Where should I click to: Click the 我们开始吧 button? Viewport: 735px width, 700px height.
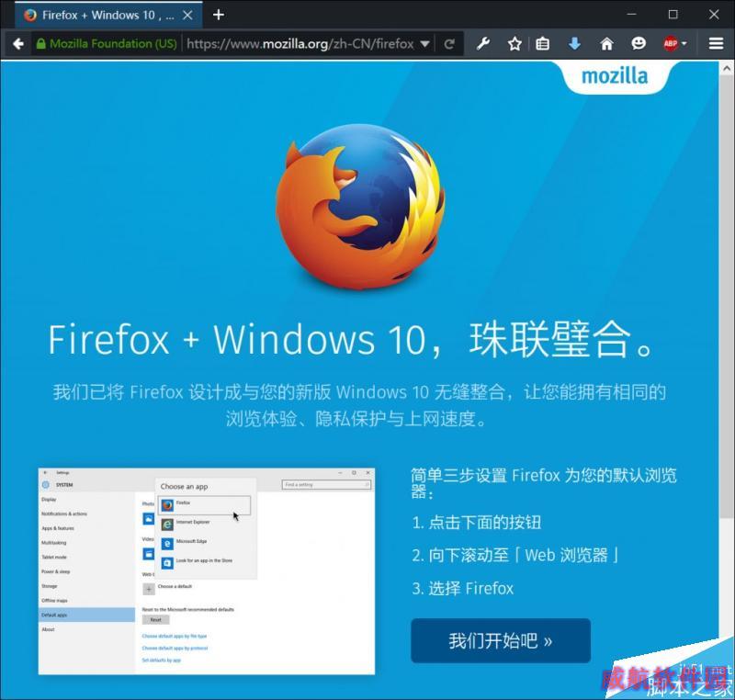[x=501, y=640]
